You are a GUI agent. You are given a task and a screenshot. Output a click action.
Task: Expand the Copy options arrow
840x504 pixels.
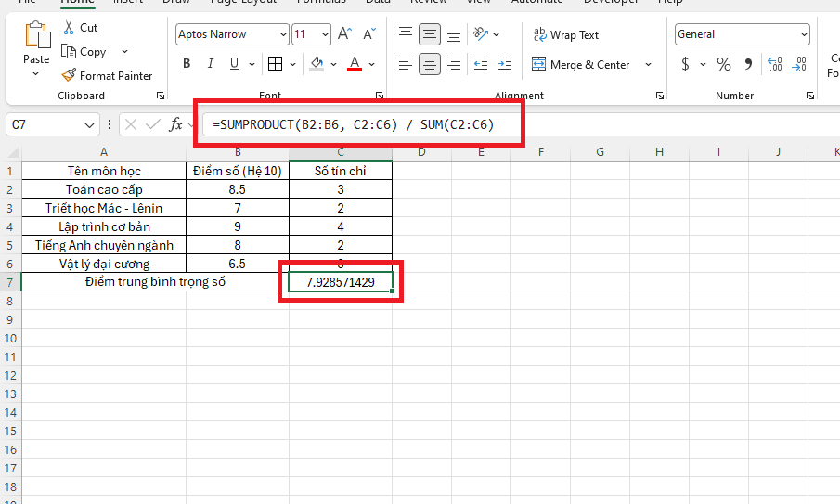point(124,52)
